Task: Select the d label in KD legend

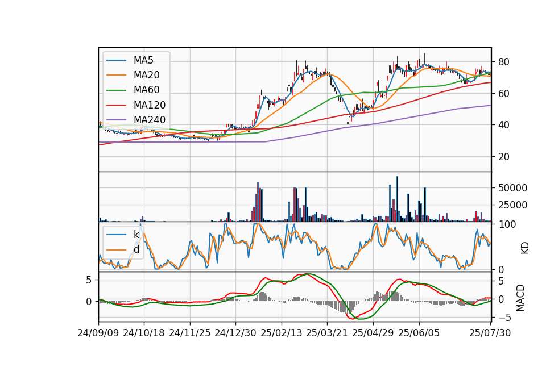Action: click(136, 249)
